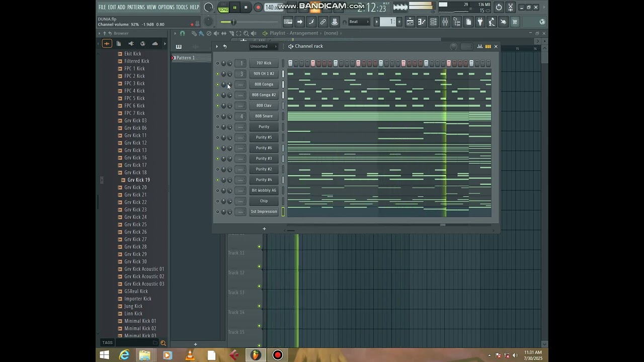Click the master pitch knob
644x362 pixels.
coord(208,22)
